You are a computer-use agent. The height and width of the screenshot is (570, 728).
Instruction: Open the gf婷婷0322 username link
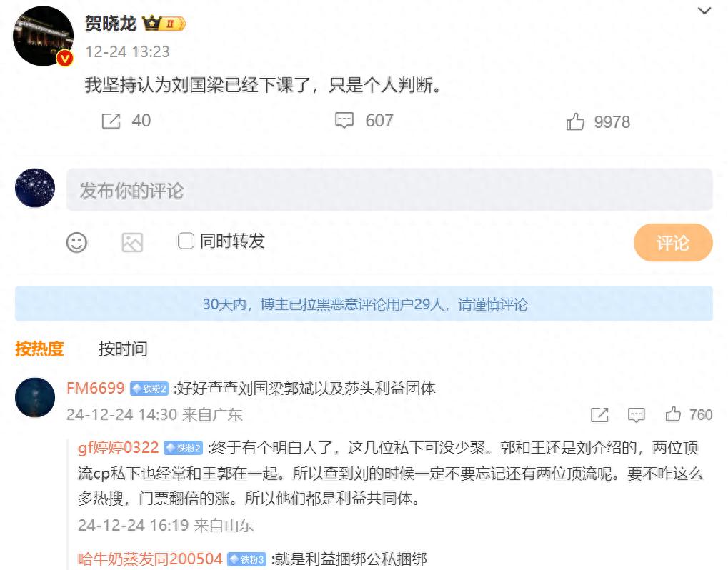point(119,447)
